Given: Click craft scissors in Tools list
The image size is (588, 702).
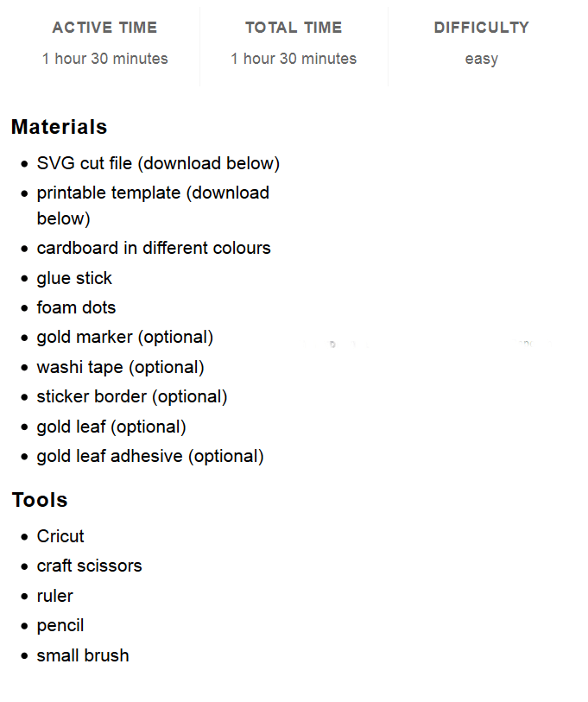Looking at the screenshot, I should point(89,566).
